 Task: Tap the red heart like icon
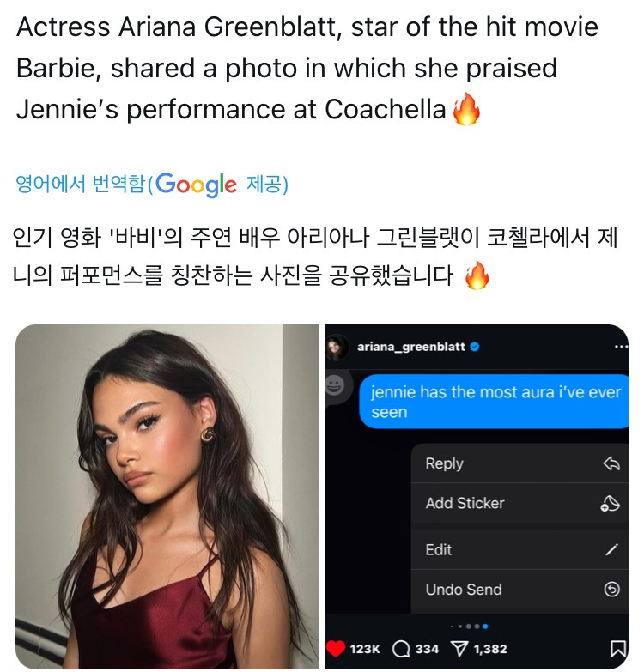pyautogui.click(x=338, y=649)
